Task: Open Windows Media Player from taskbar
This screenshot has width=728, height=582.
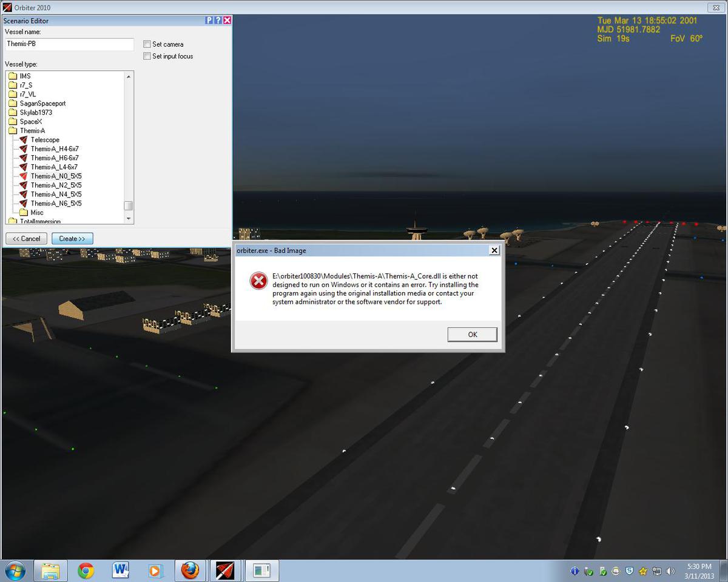Action: [155, 571]
